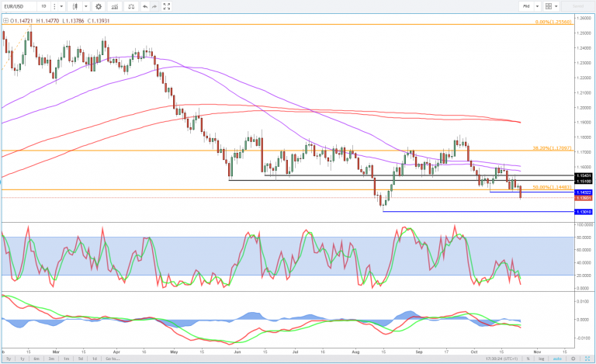Click the 1.15100 black price label
The height and width of the screenshot is (364, 596).
584,182
